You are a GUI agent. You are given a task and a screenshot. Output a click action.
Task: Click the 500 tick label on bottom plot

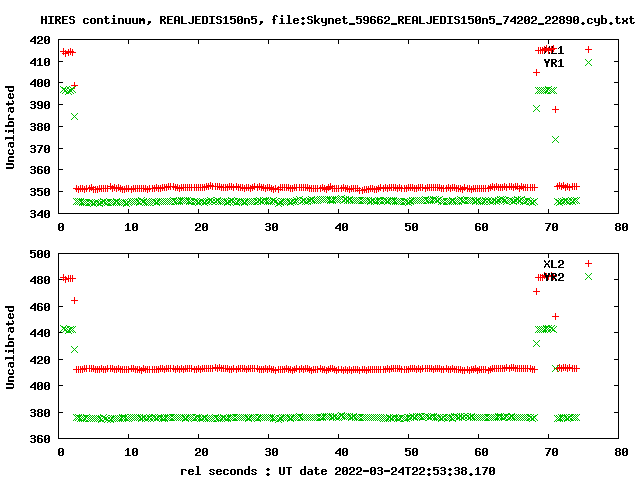[x=40, y=254]
